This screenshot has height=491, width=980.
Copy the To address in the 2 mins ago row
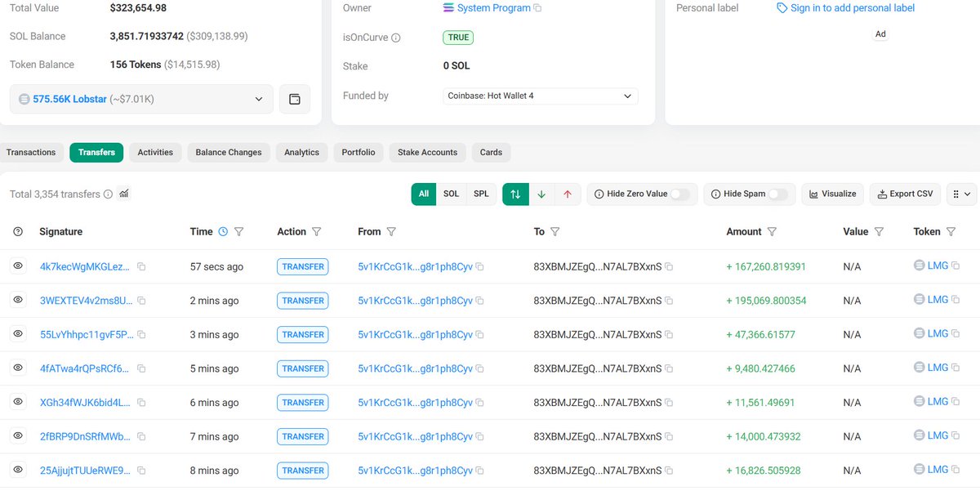coord(669,301)
